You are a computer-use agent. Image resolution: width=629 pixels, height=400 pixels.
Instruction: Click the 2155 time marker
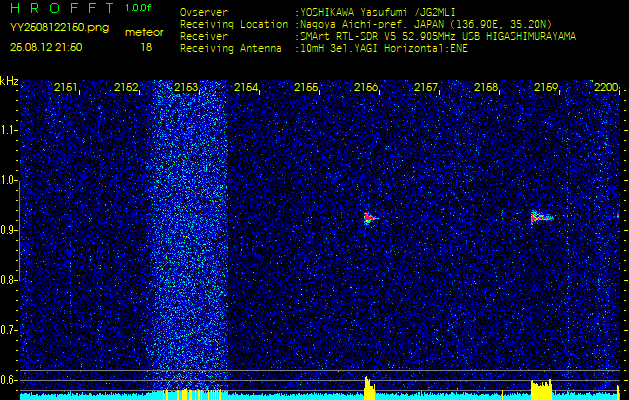point(306,87)
